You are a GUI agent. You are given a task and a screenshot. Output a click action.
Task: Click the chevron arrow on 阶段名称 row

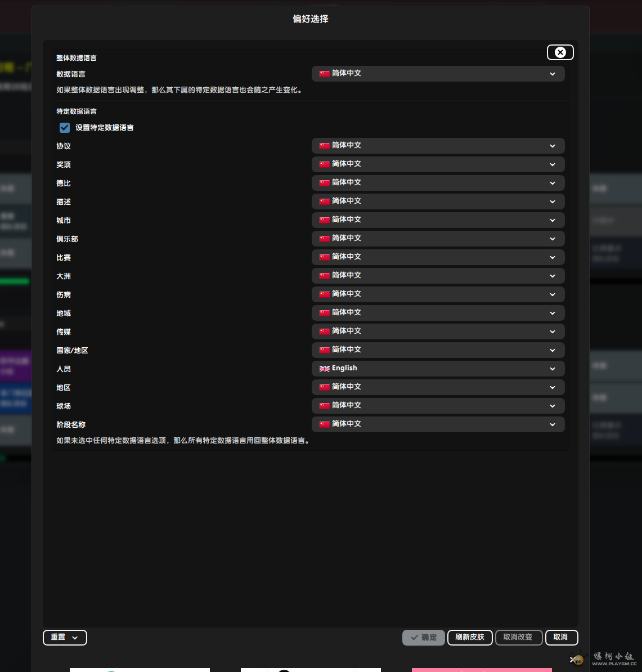[x=552, y=424]
